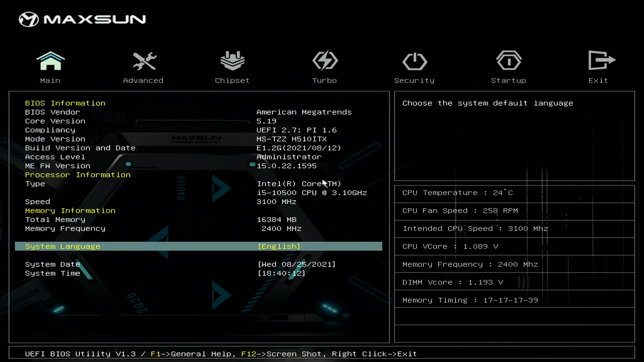Viewport: 644px width, 362px height.
Task: Click the Mode Version label
Action: pos(55,139)
